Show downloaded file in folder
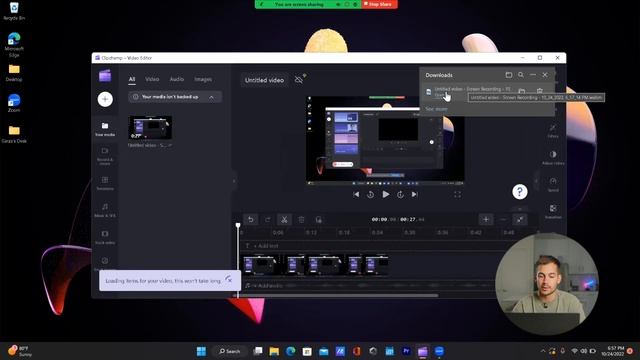This screenshot has height=360, width=640. pos(522,91)
